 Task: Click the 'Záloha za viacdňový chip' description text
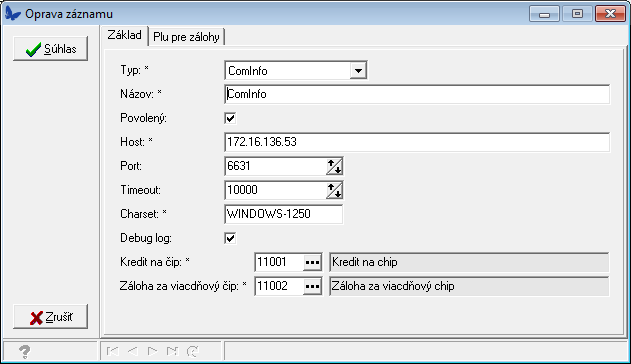click(393, 286)
